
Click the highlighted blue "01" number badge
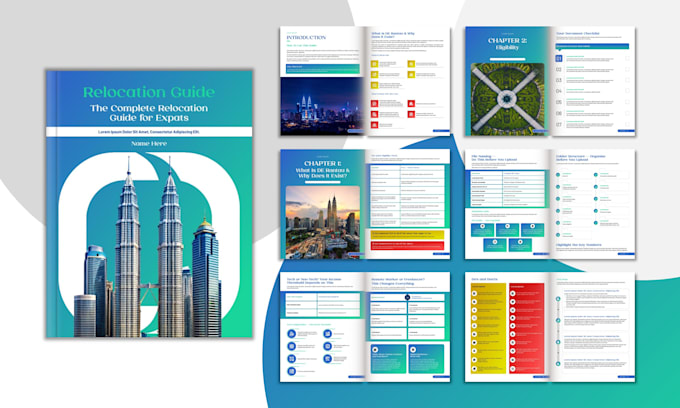tap(559, 58)
